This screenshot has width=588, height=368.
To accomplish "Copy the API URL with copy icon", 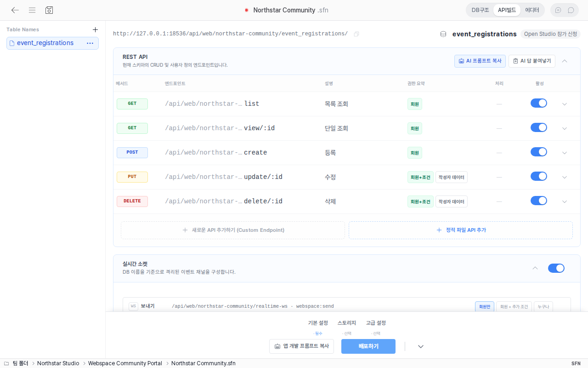I will point(356,34).
